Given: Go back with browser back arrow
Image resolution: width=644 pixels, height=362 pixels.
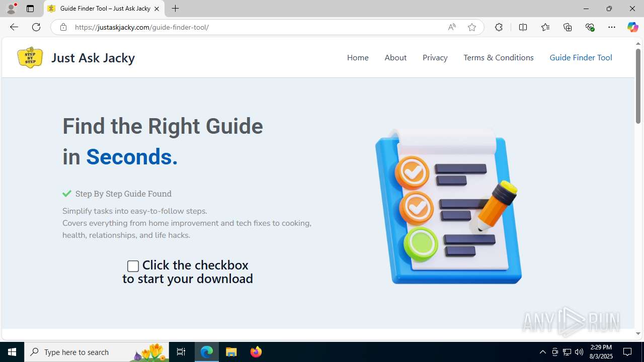Looking at the screenshot, I should coord(14,27).
